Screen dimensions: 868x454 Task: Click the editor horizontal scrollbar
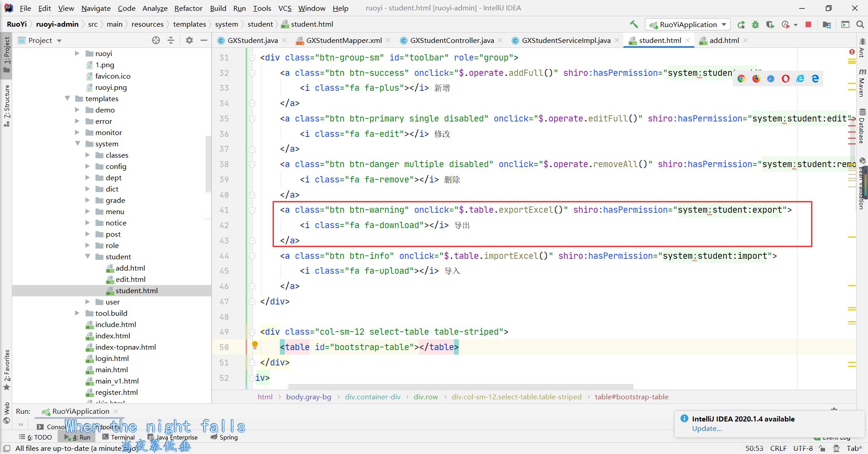click(461, 387)
